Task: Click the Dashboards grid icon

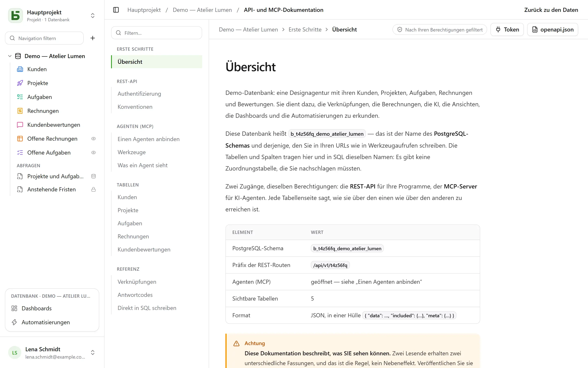Action: (x=14, y=308)
